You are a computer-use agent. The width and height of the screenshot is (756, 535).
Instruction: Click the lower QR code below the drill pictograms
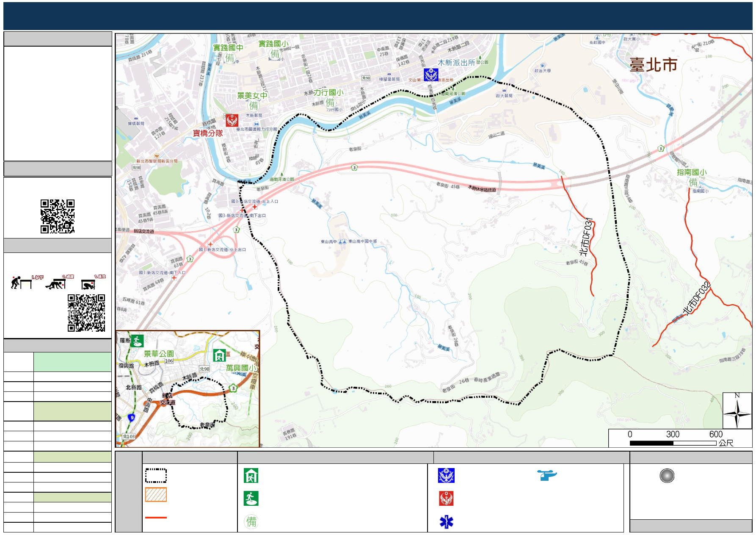coord(86,313)
